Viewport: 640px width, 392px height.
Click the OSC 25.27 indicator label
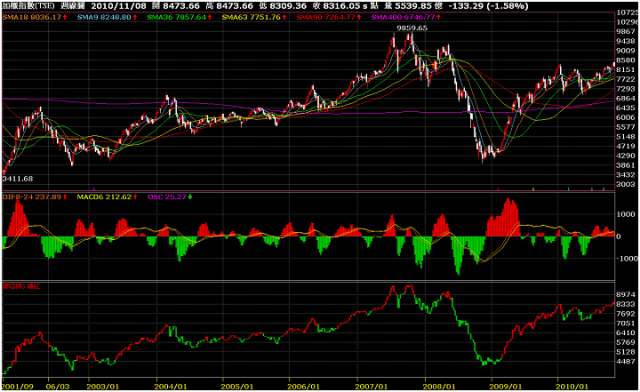pos(167,197)
